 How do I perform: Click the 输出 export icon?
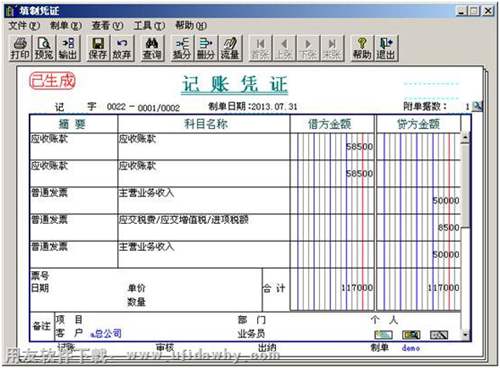(x=68, y=48)
